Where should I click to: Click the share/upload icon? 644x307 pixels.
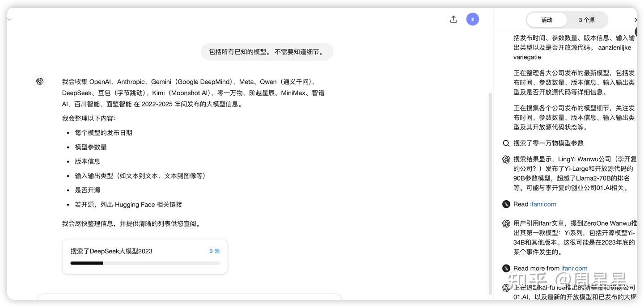click(x=453, y=19)
